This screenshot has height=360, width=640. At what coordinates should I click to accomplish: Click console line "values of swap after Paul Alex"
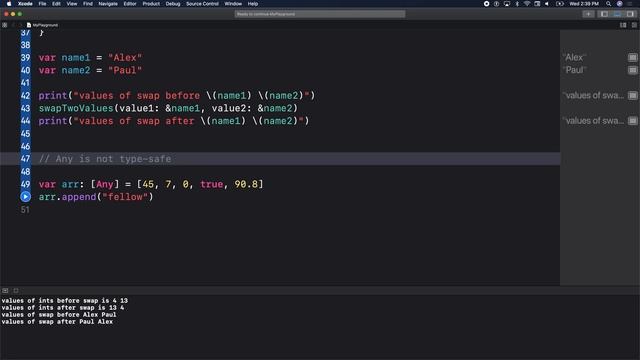coord(57,322)
